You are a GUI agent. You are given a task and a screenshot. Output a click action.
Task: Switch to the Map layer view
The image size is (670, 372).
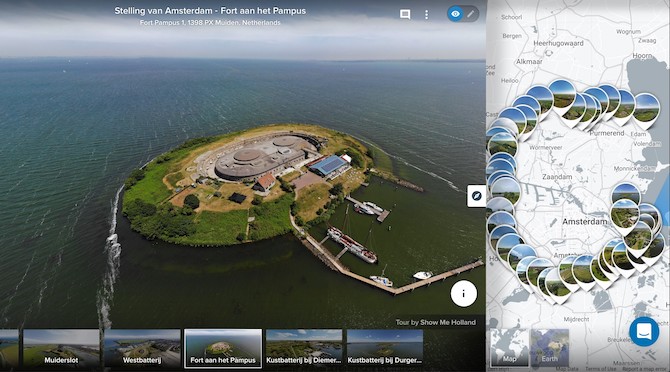coord(509,347)
